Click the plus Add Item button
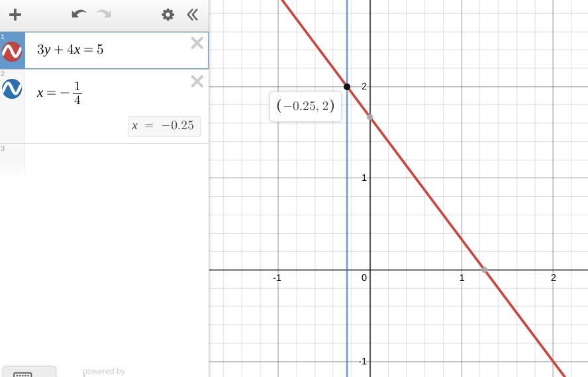Viewport: 588px width, 377px height. [x=15, y=15]
